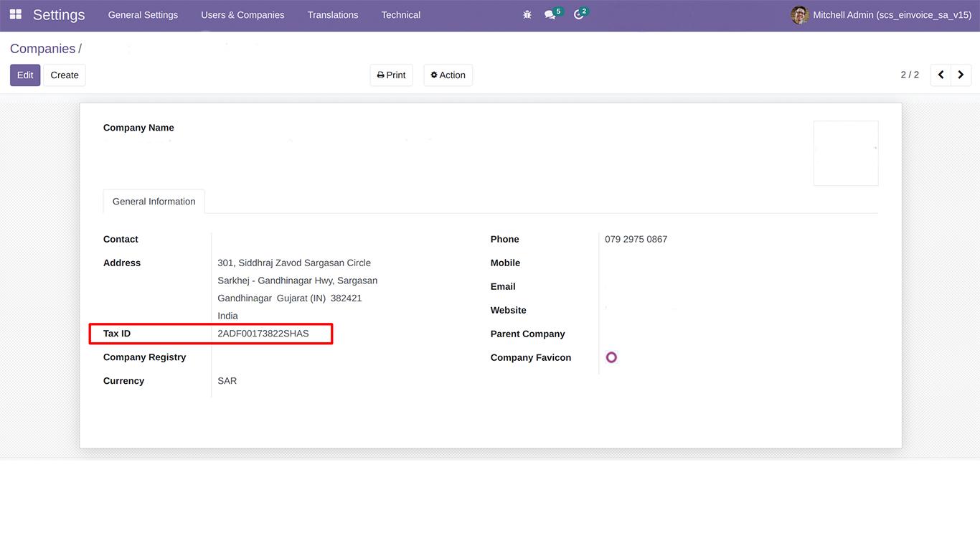Go to the next record arrow

(x=961, y=75)
